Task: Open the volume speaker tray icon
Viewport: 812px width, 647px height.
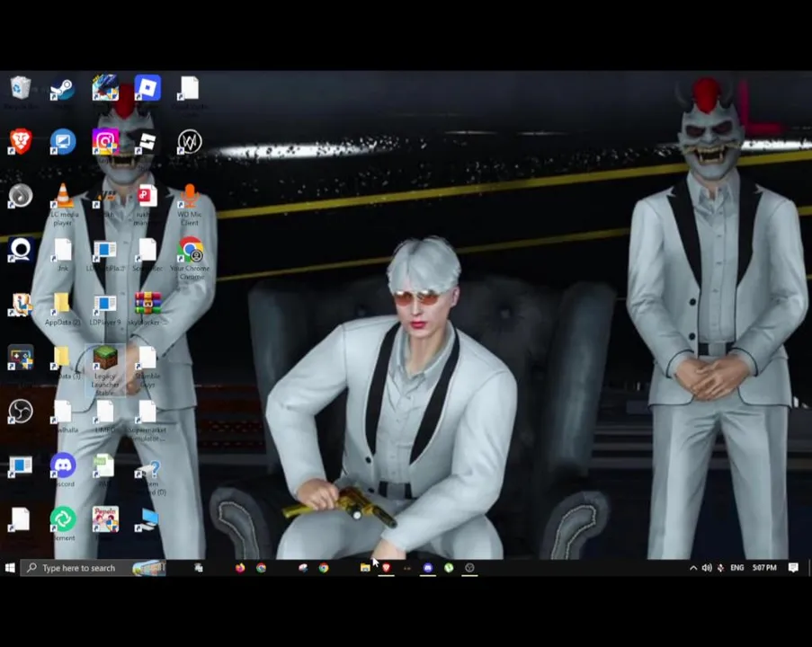Action: tap(707, 568)
